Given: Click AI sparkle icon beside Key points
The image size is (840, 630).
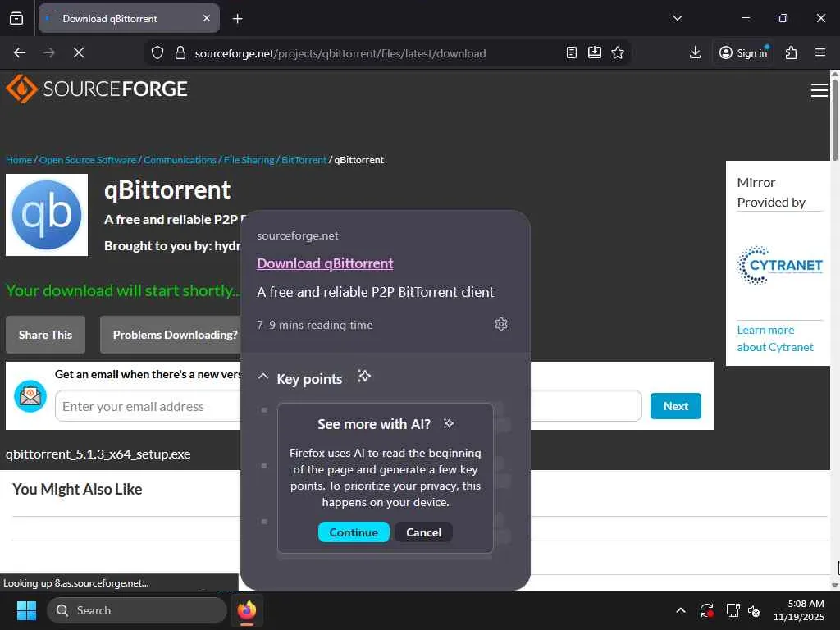Looking at the screenshot, I should [364, 376].
